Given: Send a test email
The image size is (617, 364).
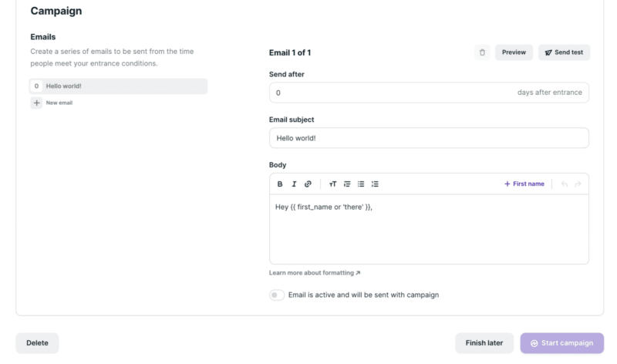Looking at the screenshot, I should 564,52.
